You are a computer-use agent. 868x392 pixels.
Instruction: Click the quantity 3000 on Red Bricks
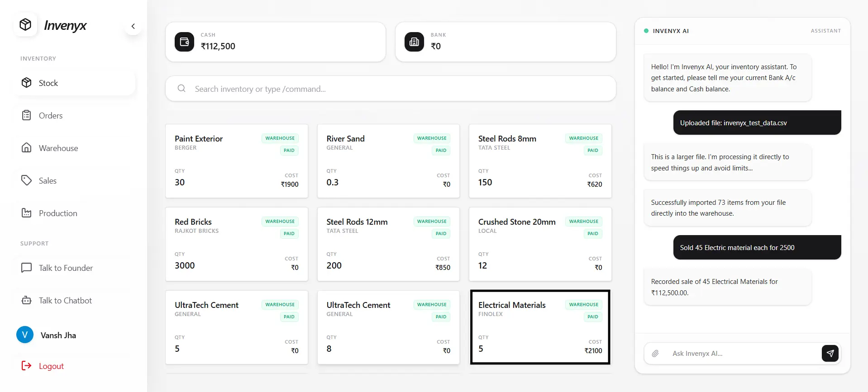pos(185,265)
